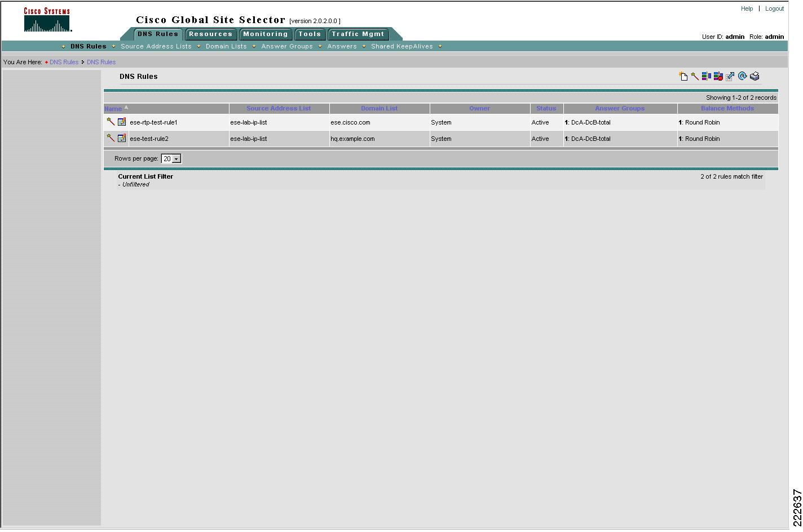Click DcA-DcB-total in ese-rtp-test-rule1 row
The width and height of the screenshot is (803, 532).
(590, 122)
